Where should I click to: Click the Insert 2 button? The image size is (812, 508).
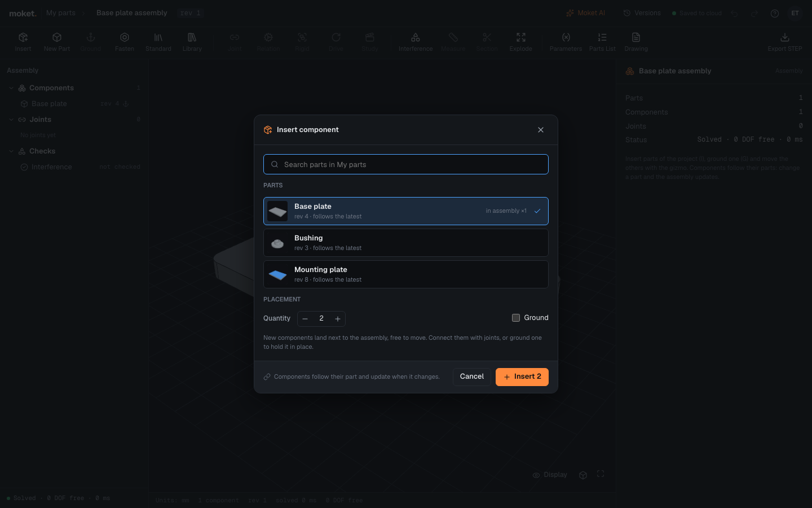(522, 377)
